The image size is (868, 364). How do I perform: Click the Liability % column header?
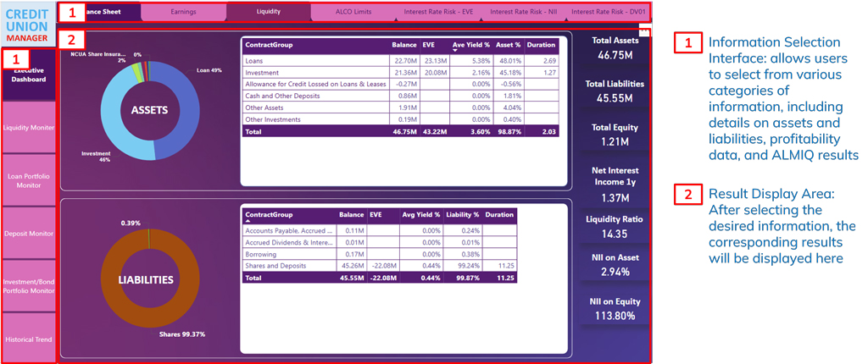(463, 215)
